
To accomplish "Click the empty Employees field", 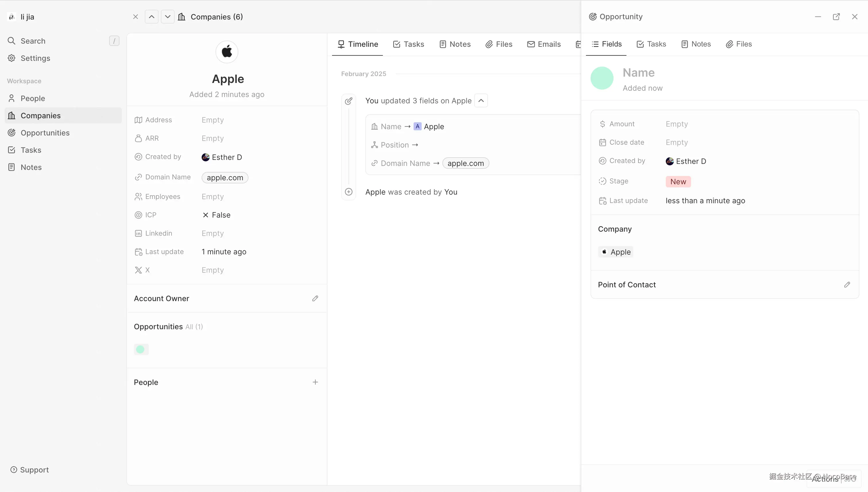I will point(213,197).
